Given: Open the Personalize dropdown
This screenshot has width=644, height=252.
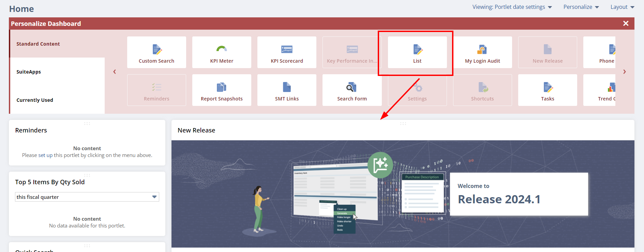Looking at the screenshot, I should coord(581,7).
